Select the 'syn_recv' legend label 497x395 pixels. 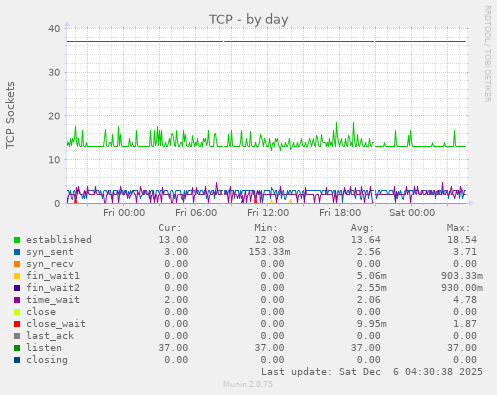(50, 264)
